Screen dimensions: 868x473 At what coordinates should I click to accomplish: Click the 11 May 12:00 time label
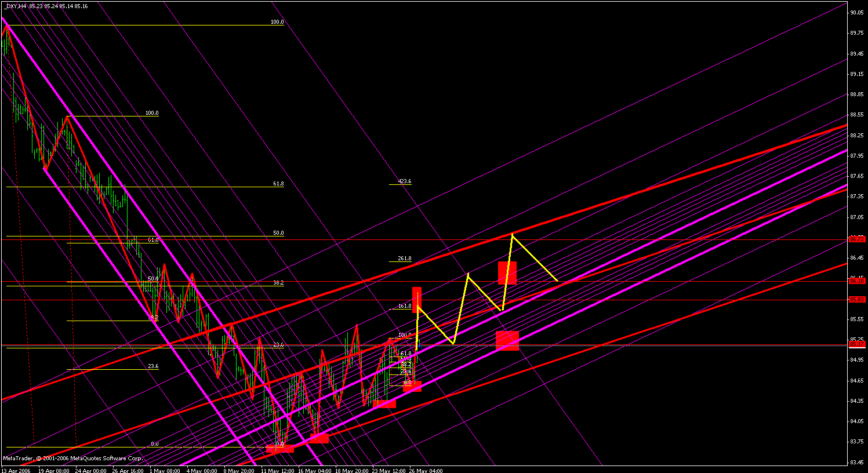pyautogui.click(x=277, y=470)
